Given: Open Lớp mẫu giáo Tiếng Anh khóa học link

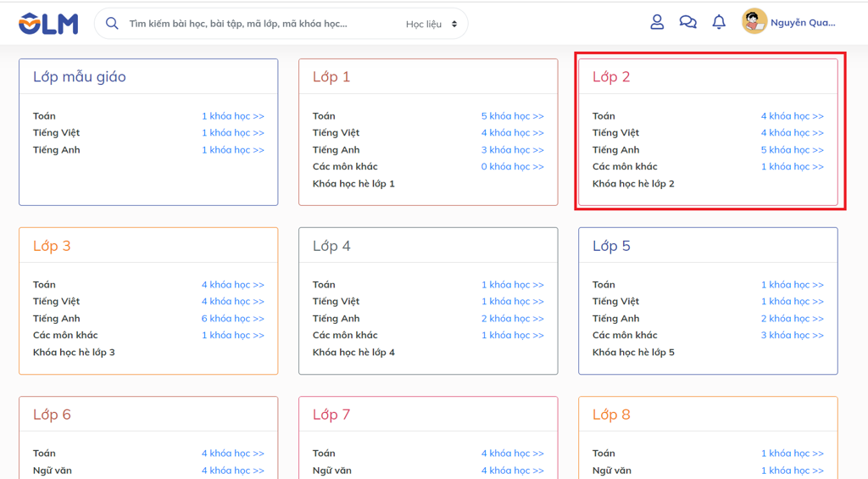Looking at the screenshot, I should point(232,149).
